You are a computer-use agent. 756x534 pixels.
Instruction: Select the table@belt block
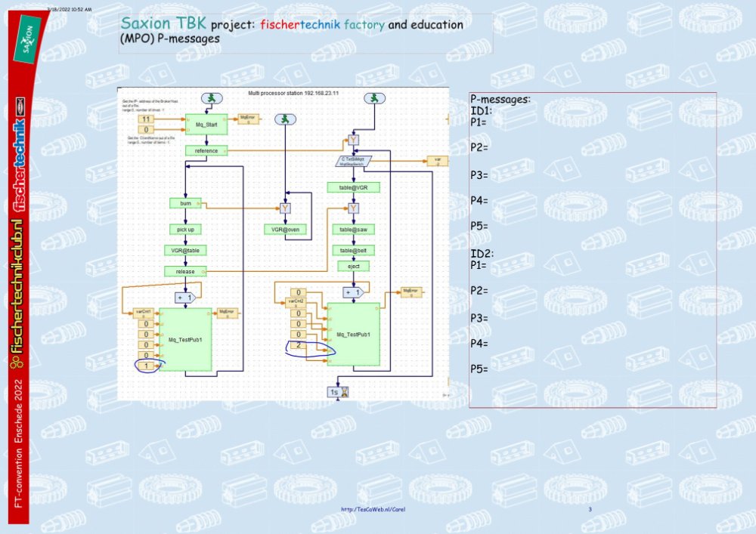(353, 251)
